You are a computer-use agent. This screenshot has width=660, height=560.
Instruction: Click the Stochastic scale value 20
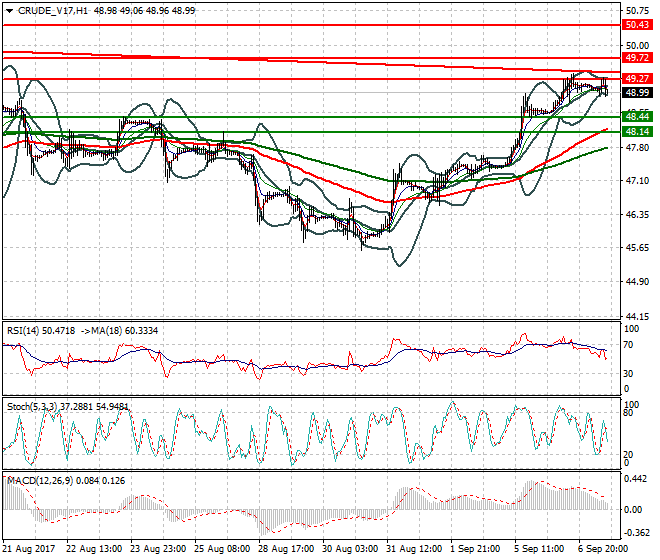click(x=628, y=455)
